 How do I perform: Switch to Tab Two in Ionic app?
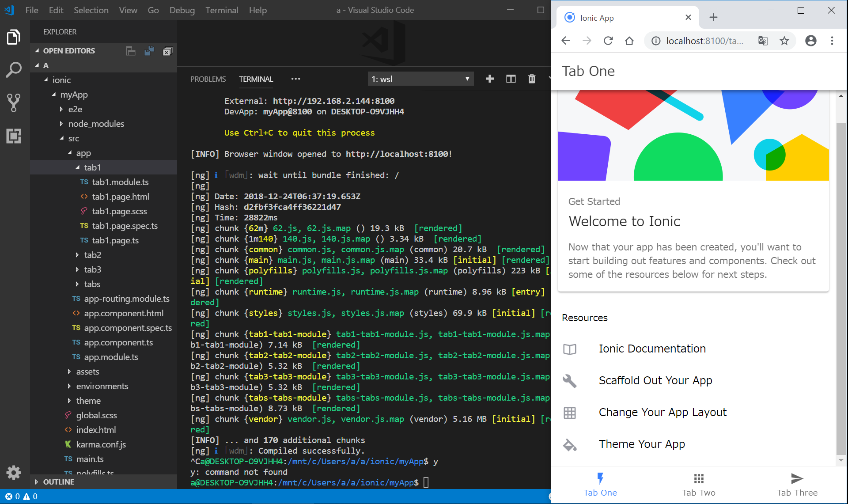coord(698,485)
